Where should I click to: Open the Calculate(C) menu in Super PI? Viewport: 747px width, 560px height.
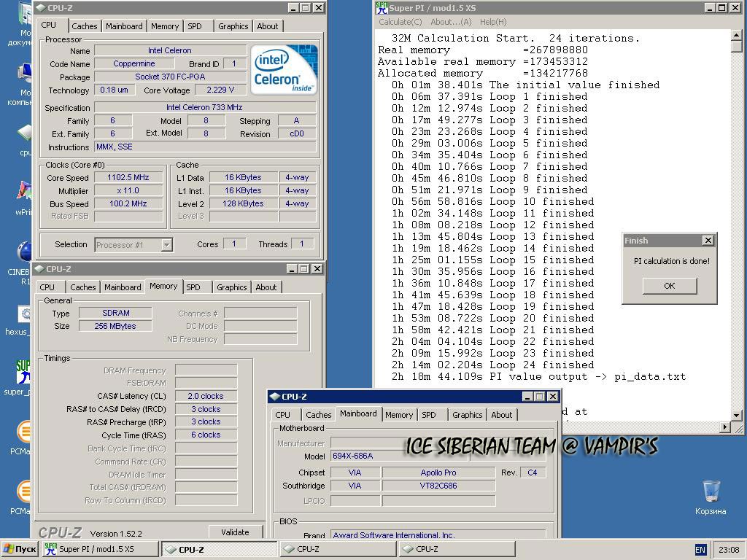pyautogui.click(x=400, y=22)
